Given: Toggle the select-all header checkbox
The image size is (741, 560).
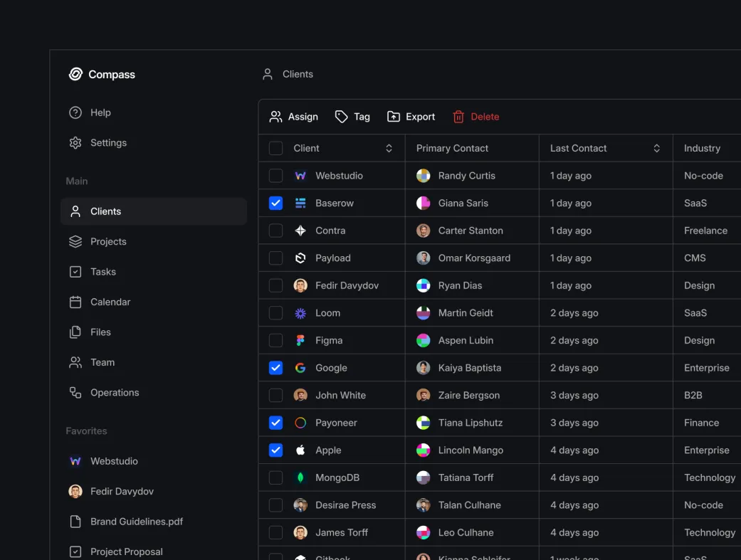Looking at the screenshot, I should pyautogui.click(x=275, y=149).
